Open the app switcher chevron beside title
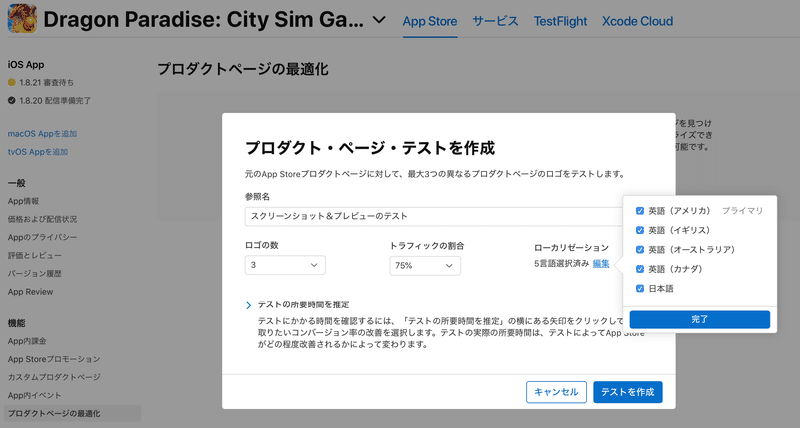The height and width of the screenshot is (428, 800). pyautogui.click(x=379, y=20)
